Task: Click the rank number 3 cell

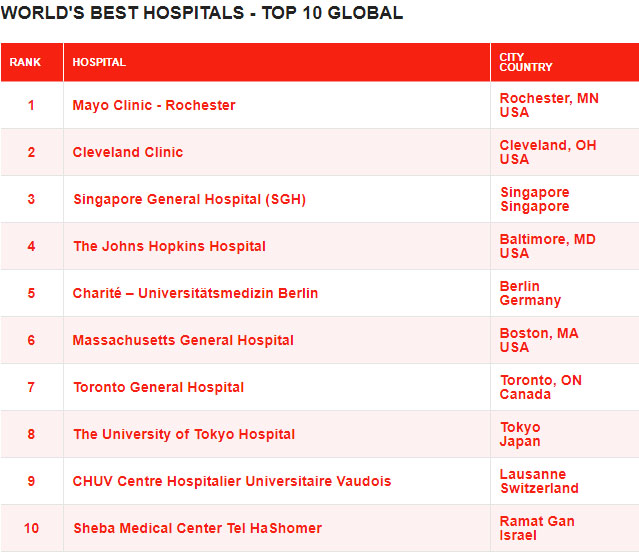Action: click(x=31, y=200)
